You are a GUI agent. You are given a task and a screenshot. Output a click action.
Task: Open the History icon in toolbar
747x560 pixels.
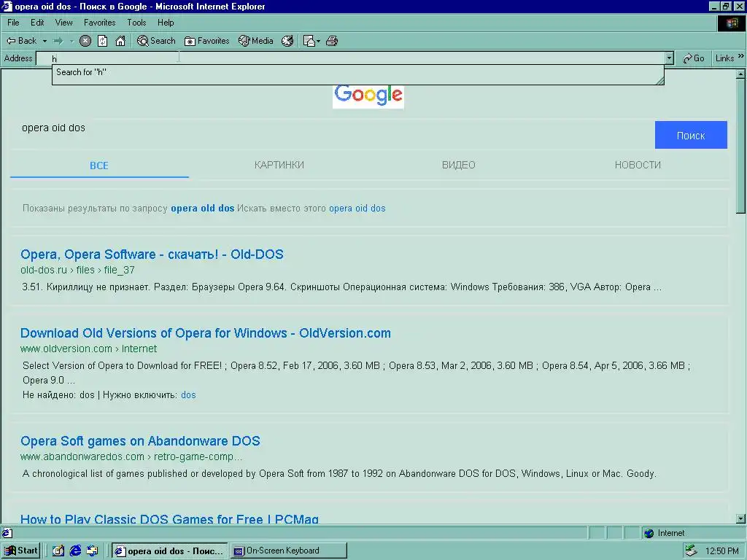tap(287, 41)
